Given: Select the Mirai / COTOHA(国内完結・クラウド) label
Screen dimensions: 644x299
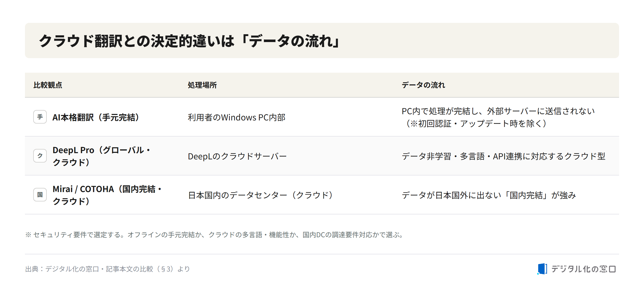Looking at the screenshot, I should point(107,195).
